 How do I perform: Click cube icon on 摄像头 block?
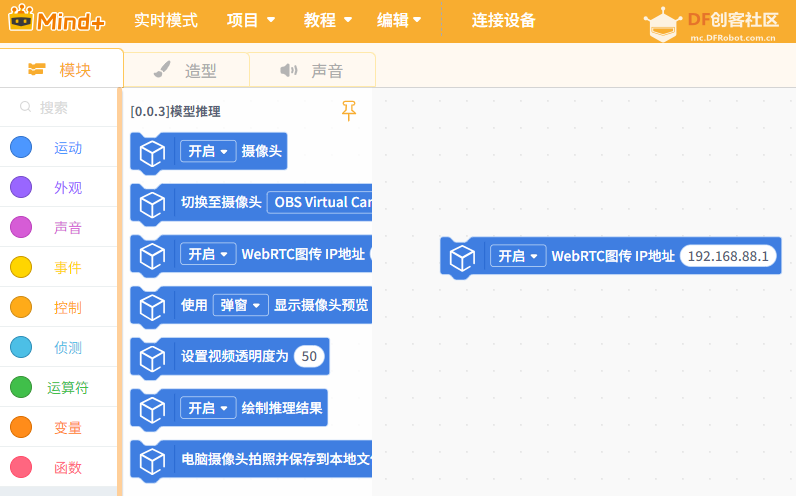[x=152, y=153]
